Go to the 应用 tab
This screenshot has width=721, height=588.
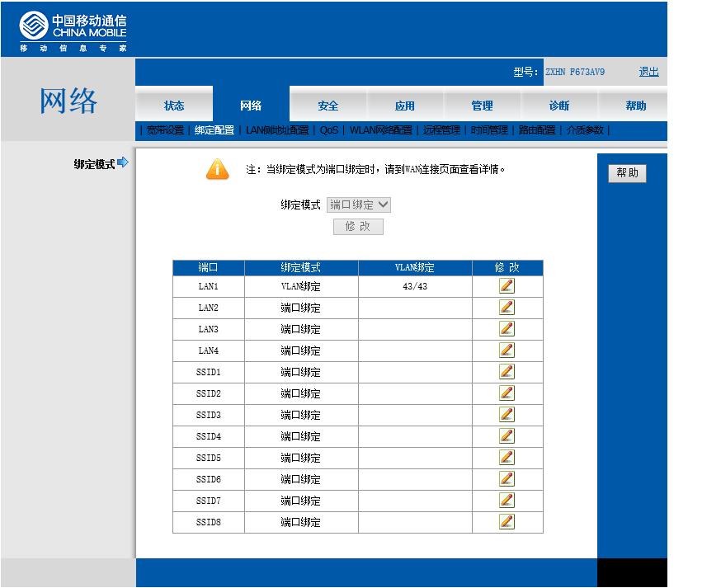click(x=405, y=106)
